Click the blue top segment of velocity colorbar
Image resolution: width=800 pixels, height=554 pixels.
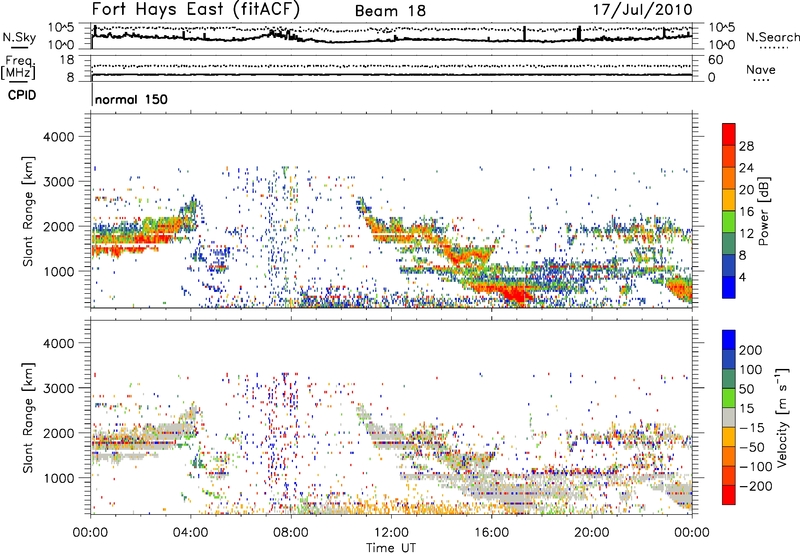[729, 340]
